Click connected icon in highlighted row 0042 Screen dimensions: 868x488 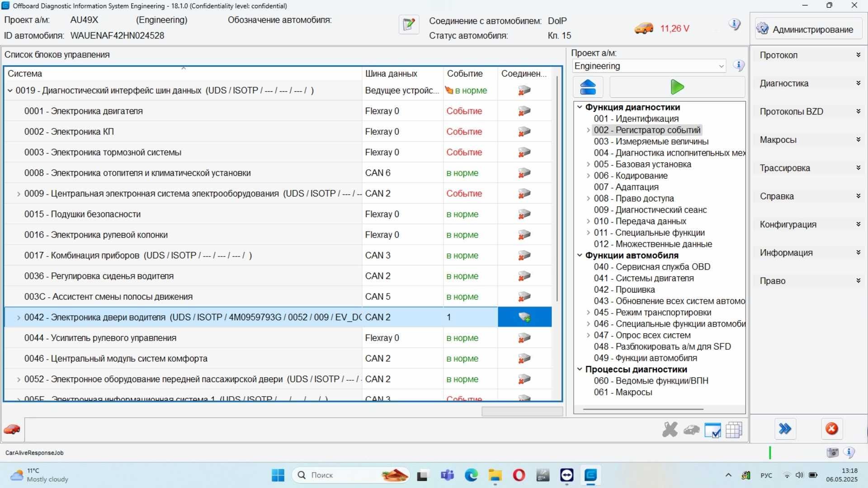coord(524,317)
